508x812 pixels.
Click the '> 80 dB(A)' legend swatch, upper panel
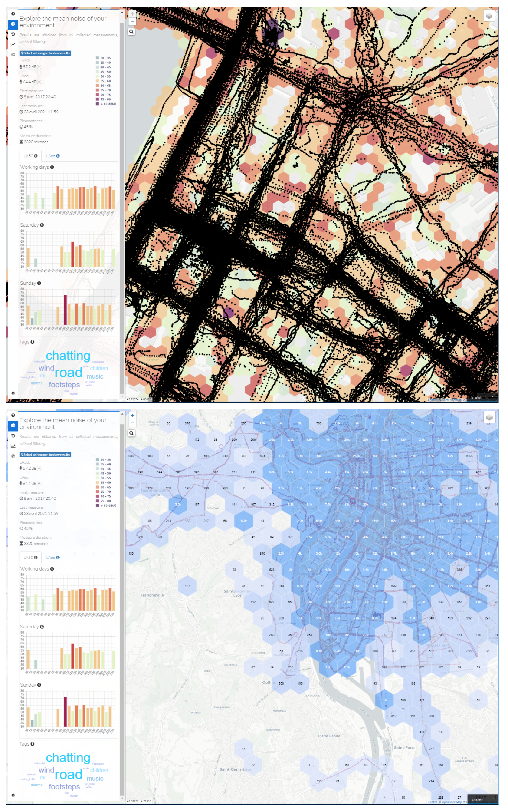click(97, 104)
